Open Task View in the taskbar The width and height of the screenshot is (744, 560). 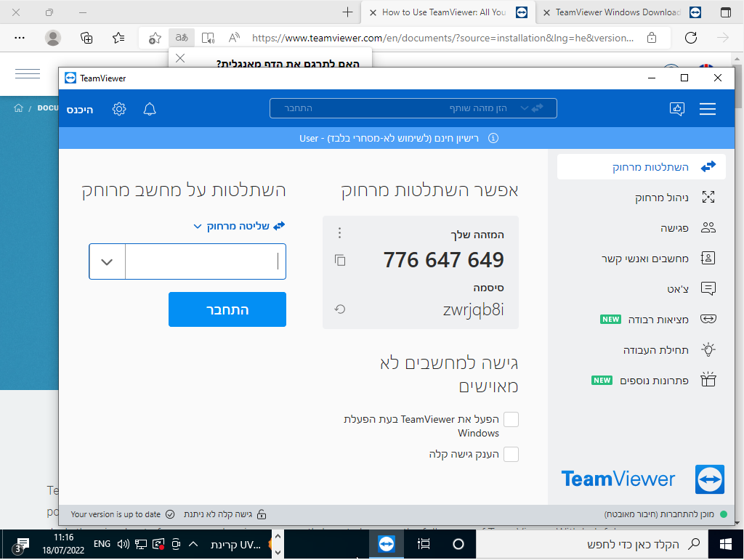tap(424, 544)
